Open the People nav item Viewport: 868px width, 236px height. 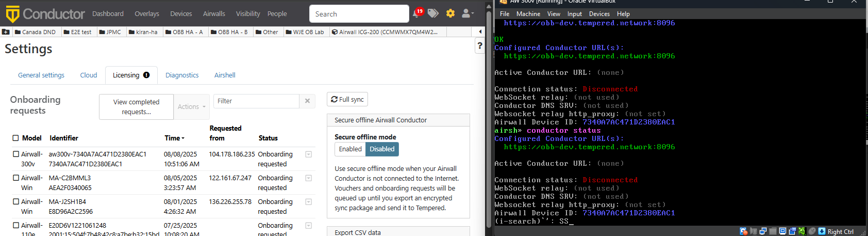pyautogui.click(x=277, y=14)
